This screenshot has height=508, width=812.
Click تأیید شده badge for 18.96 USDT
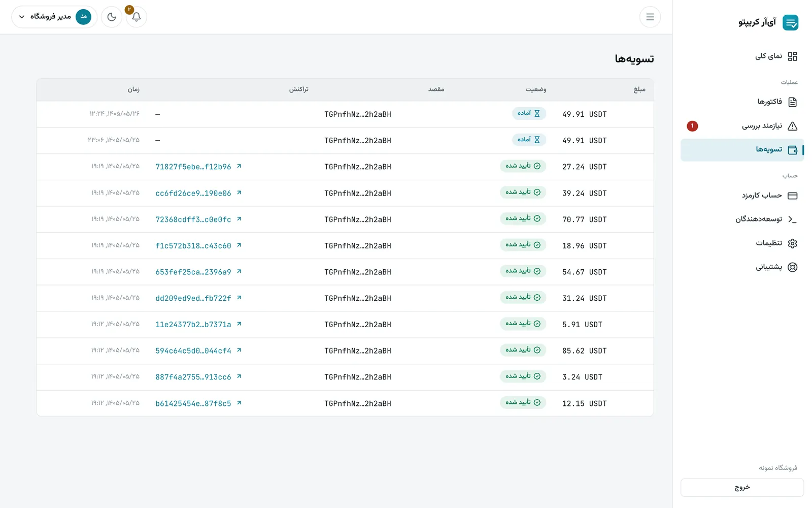point(523,245)
